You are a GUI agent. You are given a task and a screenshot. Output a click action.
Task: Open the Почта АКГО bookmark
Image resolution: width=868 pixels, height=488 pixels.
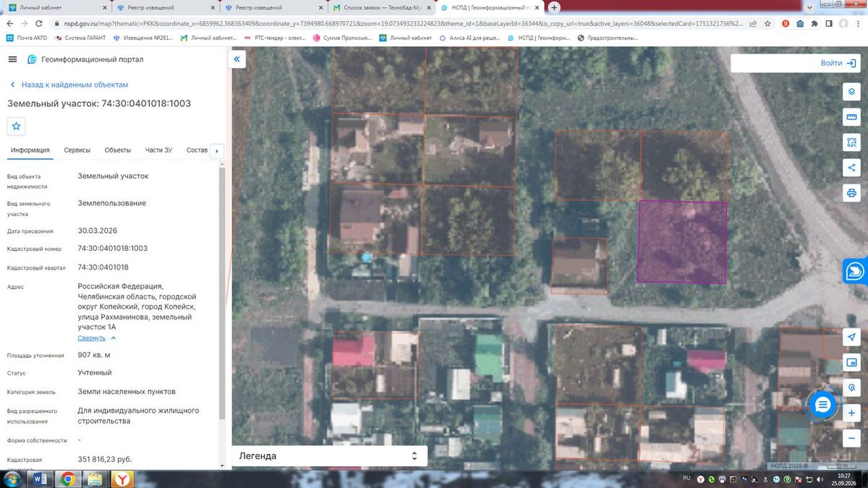26,38
